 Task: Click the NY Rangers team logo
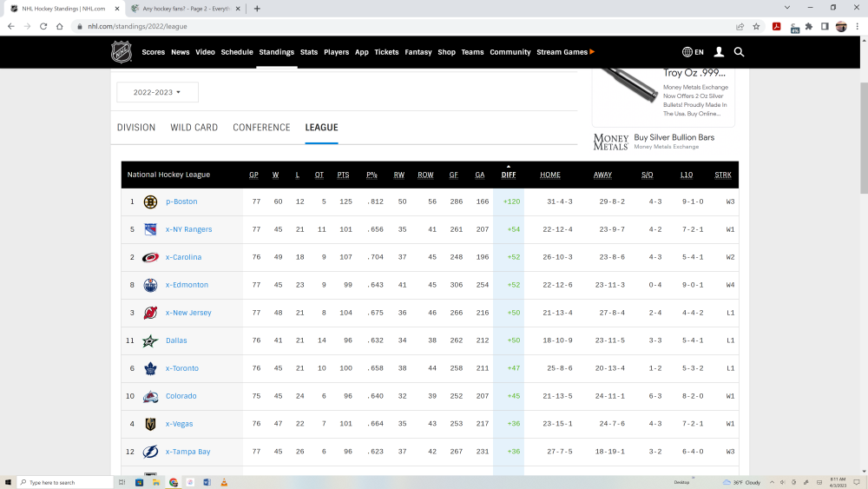tap(150, 229)
